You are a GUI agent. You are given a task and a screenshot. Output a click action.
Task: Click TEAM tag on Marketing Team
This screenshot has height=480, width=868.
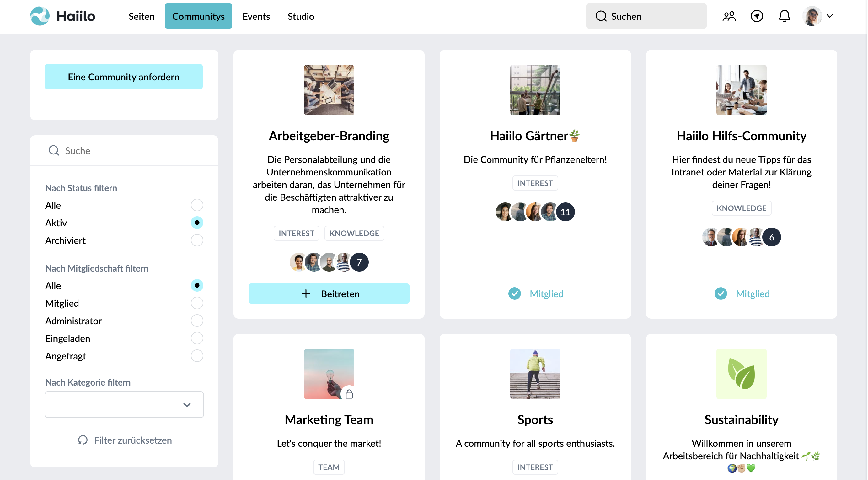coord(329,467)
